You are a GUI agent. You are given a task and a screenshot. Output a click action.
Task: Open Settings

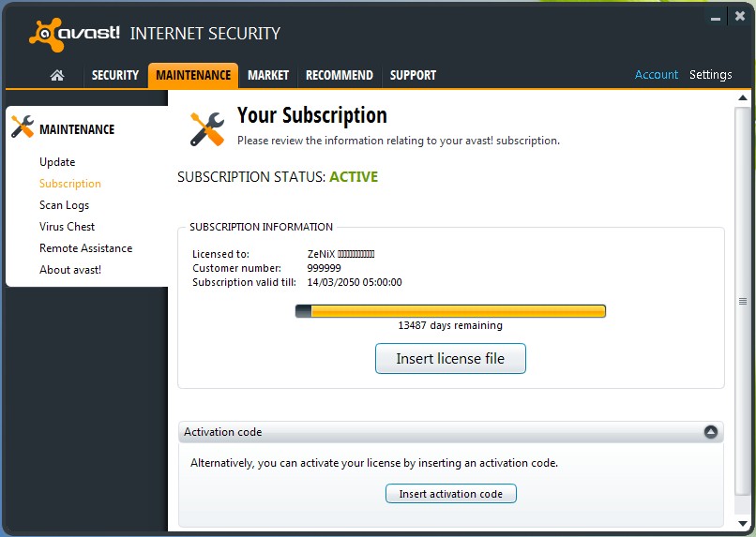tap(711, 75)
